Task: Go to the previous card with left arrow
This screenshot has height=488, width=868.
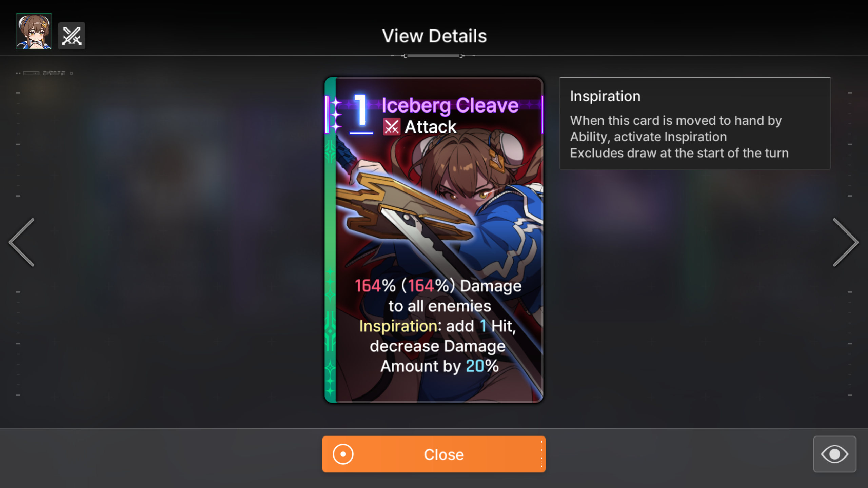Action: pos(22,242)
